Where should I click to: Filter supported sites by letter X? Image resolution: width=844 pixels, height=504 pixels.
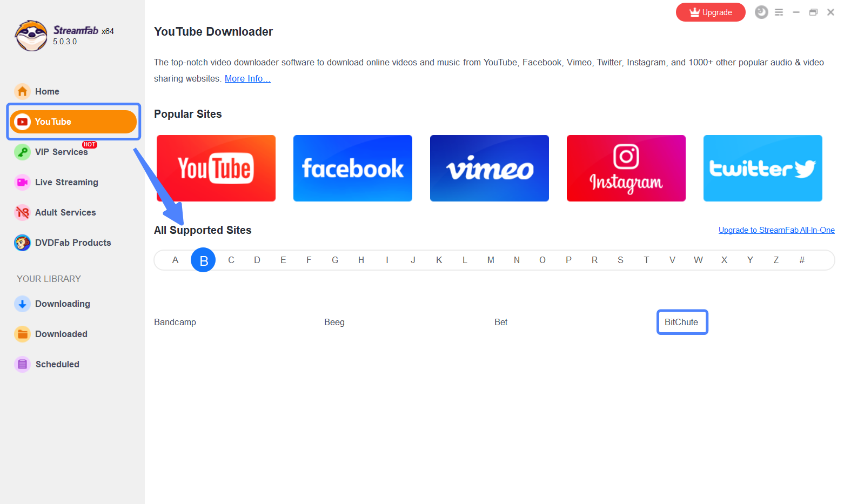tap(724, 260)
